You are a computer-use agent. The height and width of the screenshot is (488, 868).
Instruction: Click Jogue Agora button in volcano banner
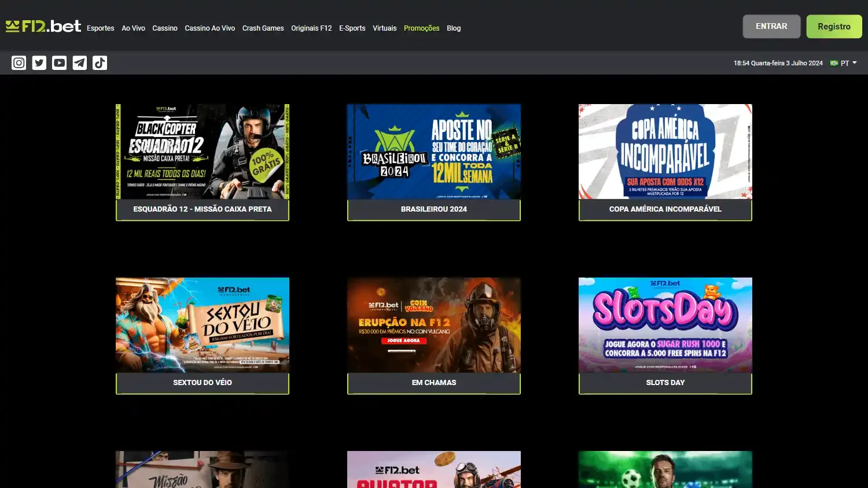(404, 341)
